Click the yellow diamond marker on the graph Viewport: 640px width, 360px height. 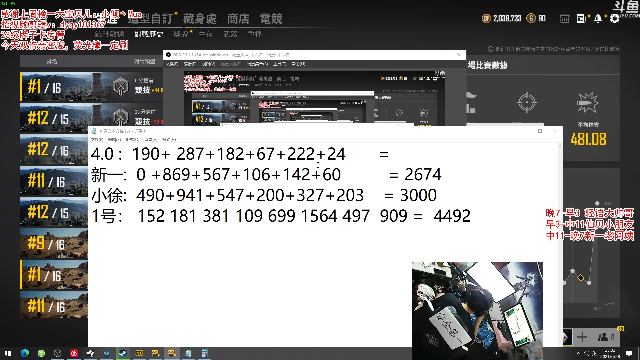tap(580, 278)
